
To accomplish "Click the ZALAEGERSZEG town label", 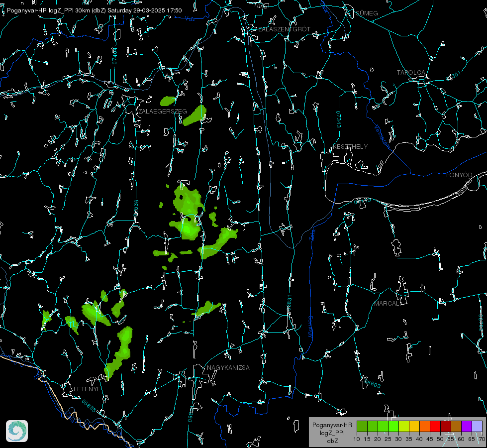I will click(x=163, y=112).
